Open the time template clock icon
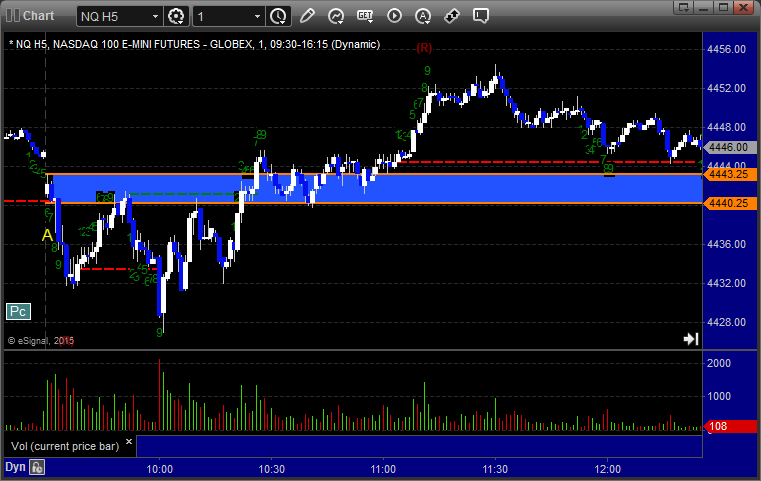 278,17
